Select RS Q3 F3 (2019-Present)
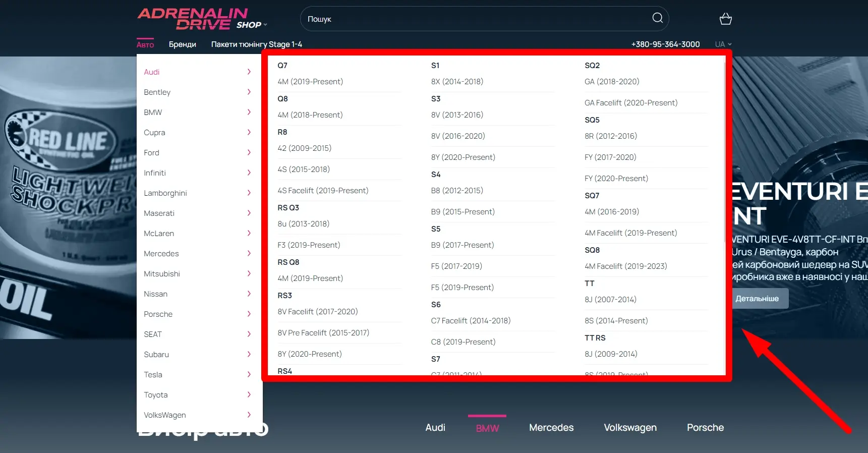This screenshot has height=453, width=868. pos(309,245)
